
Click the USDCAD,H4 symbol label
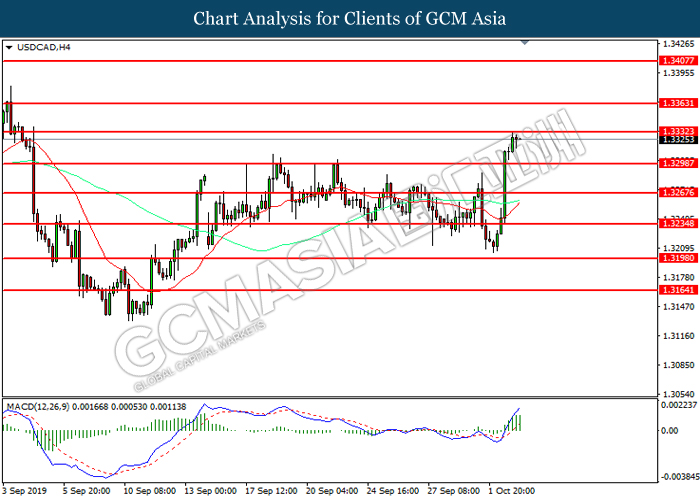pos(43,47)
